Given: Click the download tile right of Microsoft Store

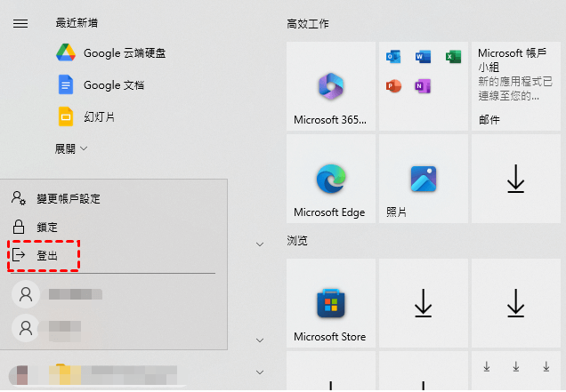Looking at the screenshot, I should point(423,303).
